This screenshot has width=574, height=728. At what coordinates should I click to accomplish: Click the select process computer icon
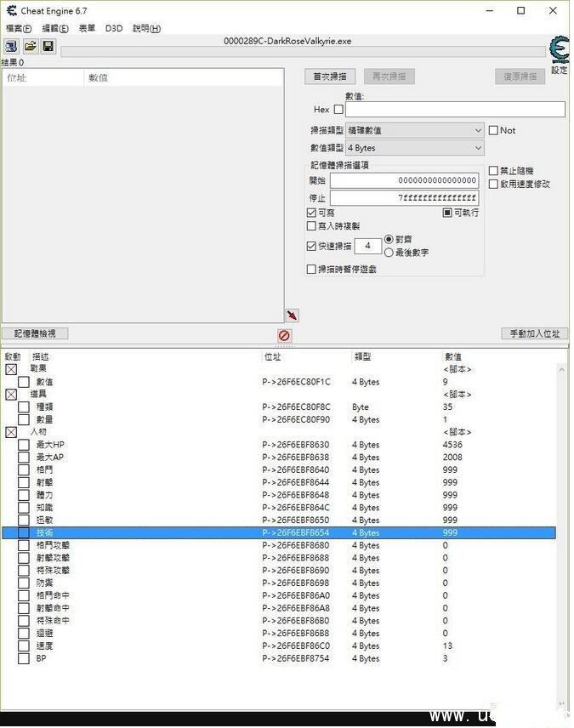(x=11, y=46)
